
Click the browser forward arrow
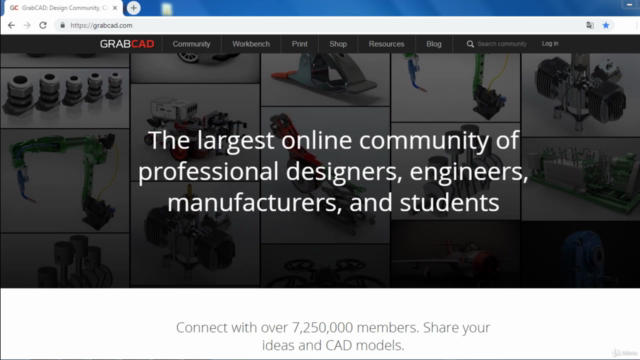click(x=27, y=25)
